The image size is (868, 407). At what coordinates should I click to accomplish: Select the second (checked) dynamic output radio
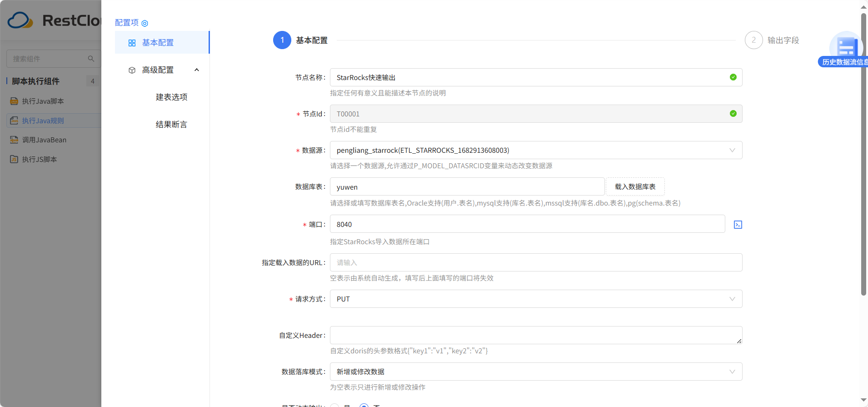click(364, 405)
